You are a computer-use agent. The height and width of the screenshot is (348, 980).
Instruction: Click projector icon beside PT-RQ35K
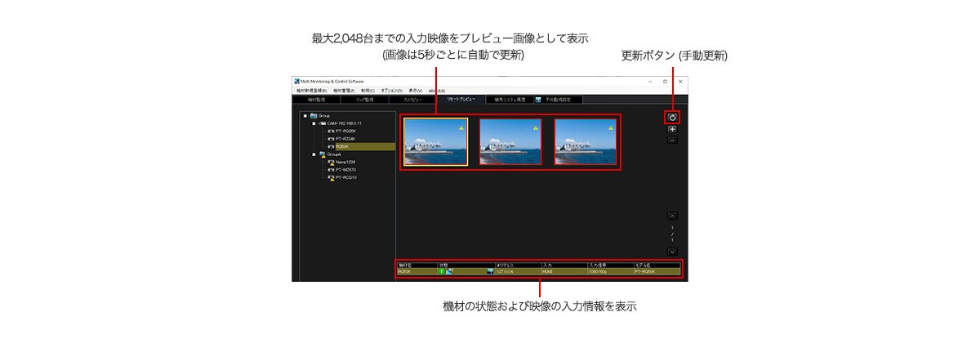coord(332,131)
